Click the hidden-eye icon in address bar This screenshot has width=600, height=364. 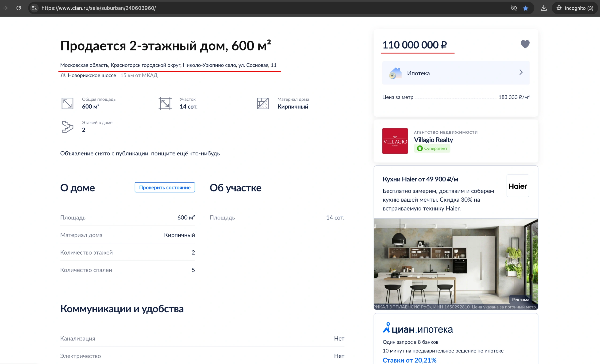[x=514, y=8]
